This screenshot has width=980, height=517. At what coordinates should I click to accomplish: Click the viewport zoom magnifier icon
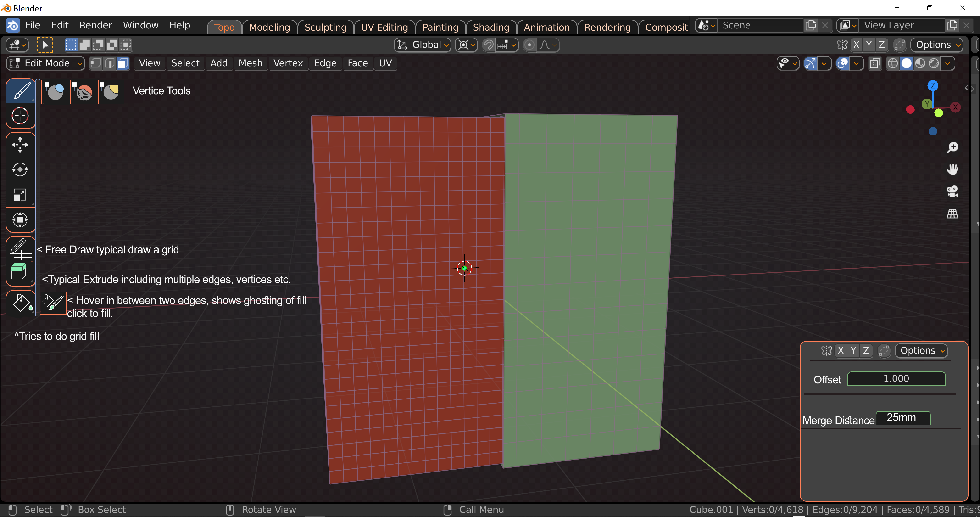(952, 147)
